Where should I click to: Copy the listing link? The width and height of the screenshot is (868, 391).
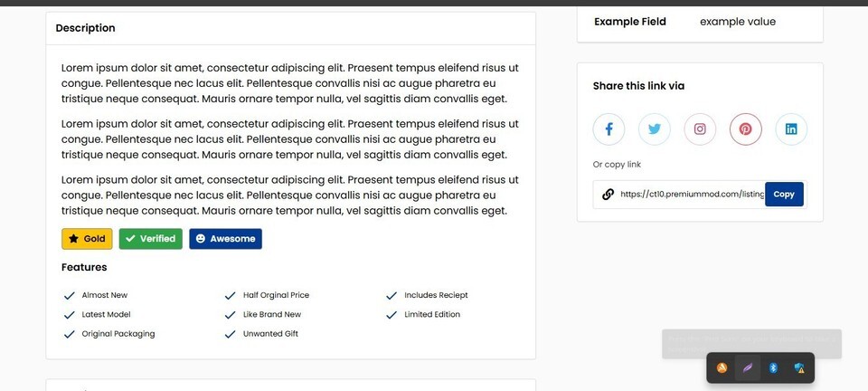coord(784,195)
